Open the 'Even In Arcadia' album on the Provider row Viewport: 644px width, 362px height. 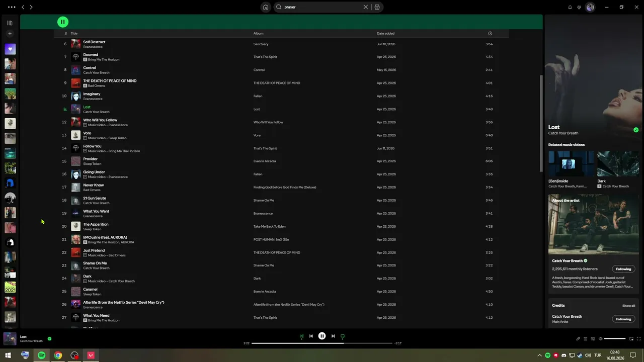pyautogui.click(x=265, y=161)
